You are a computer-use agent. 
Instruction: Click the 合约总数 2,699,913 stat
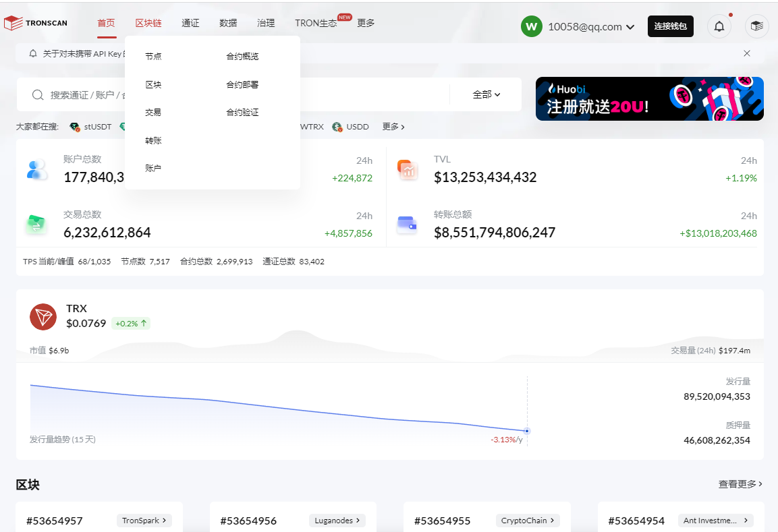(x=217, y=262)
